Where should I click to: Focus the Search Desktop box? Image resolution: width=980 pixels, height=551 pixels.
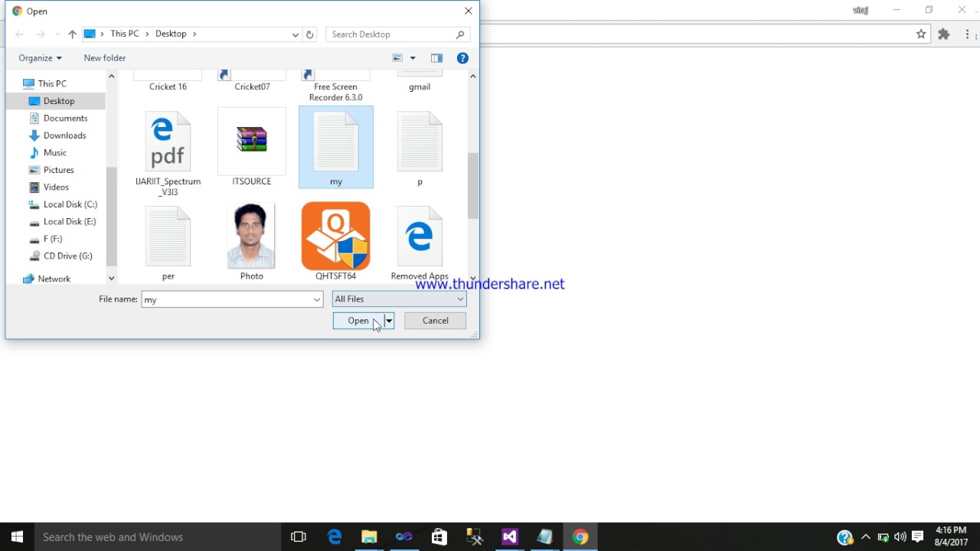(397, 34)
